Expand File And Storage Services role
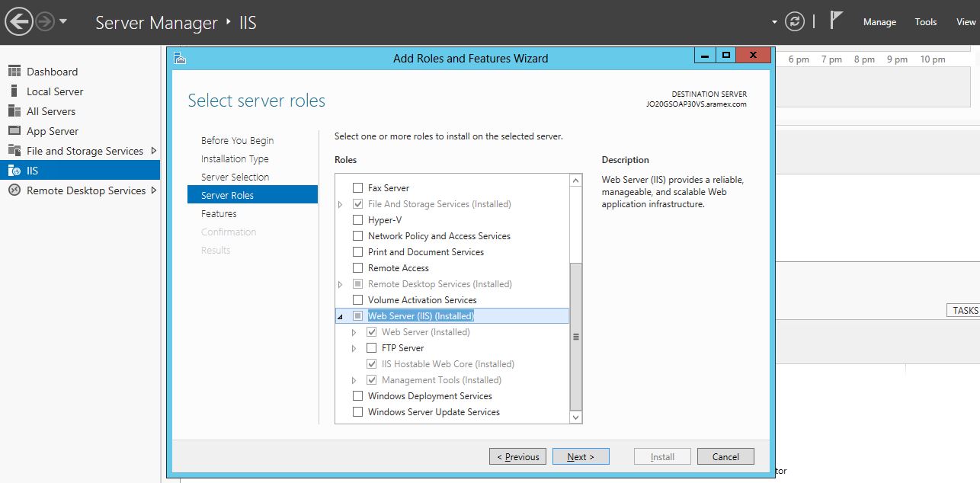 click(340, 204)
